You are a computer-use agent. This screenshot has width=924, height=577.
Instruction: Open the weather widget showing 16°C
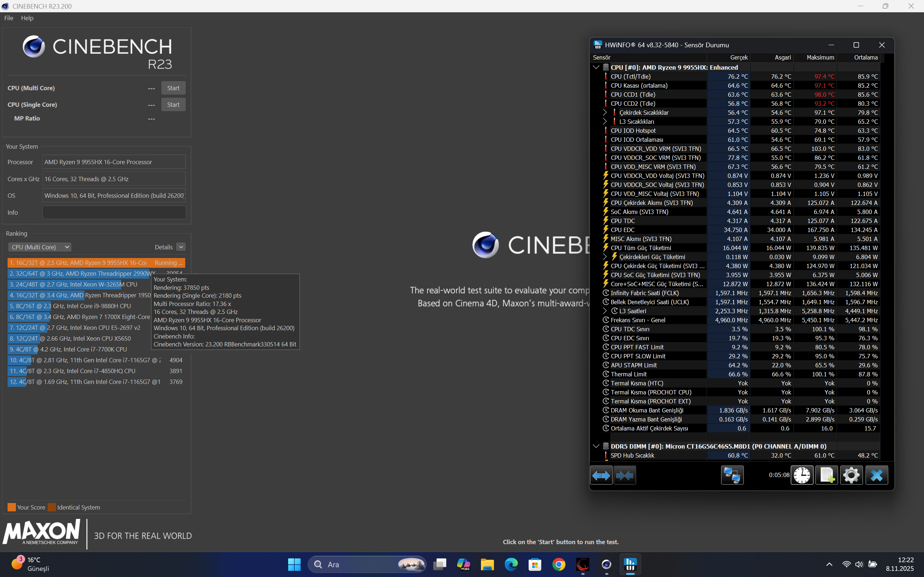click(31, 564)
